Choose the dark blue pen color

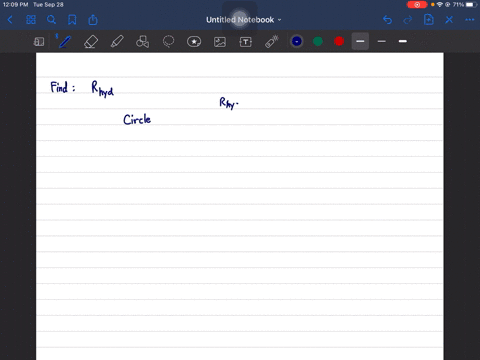(297, 41)
